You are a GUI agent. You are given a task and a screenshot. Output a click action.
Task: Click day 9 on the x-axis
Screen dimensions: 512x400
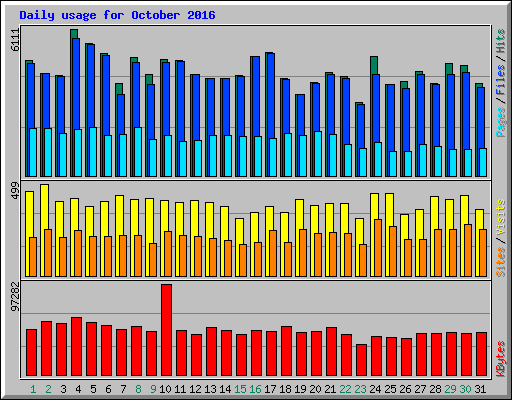(153, 389)
